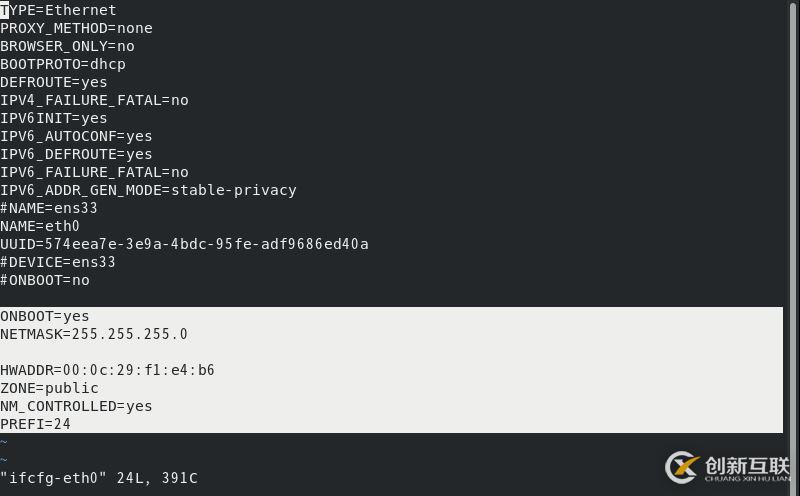Click the "ifcfg-eth0" status line text
The height and width of the screenshot is (496, 800).
(99, 478)
